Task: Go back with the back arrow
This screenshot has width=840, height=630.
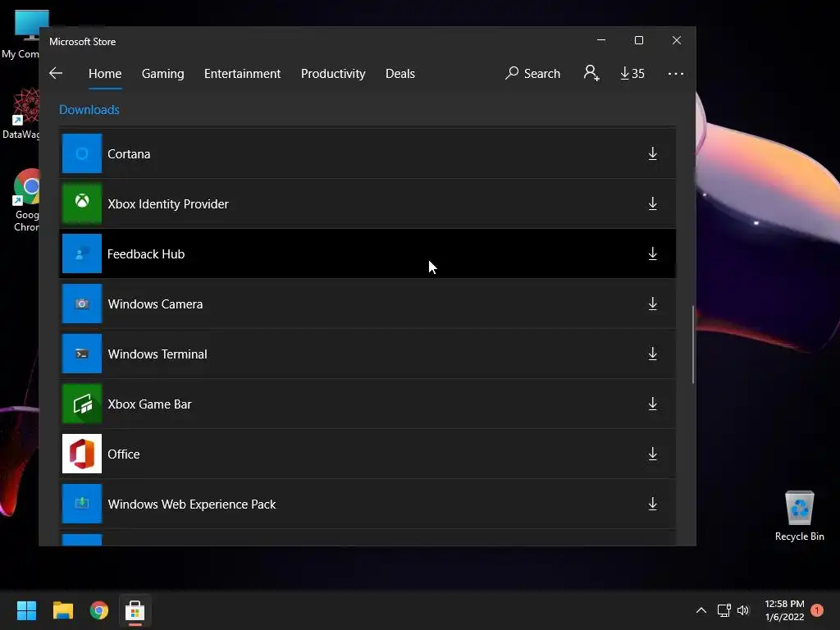Action: [56, 73]
